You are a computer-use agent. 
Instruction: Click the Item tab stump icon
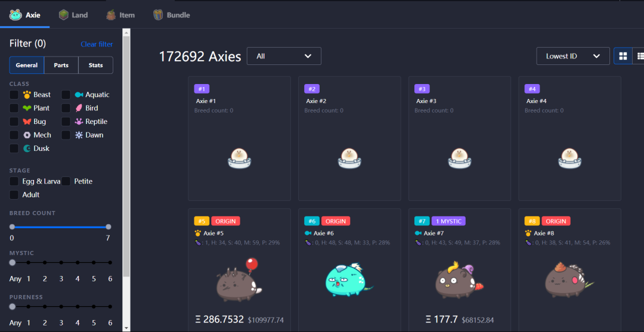coord(111,15)
